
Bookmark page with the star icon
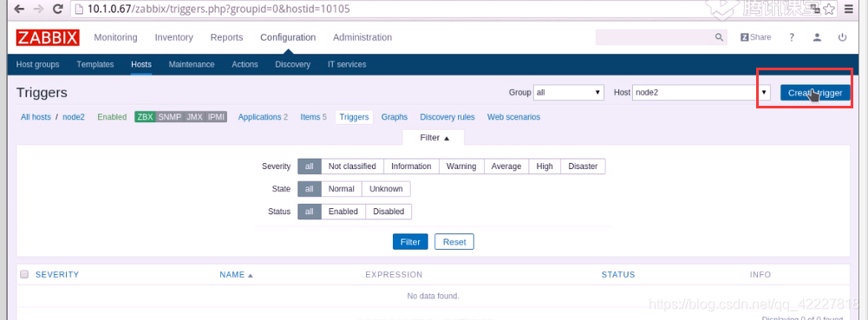(829, 9)
